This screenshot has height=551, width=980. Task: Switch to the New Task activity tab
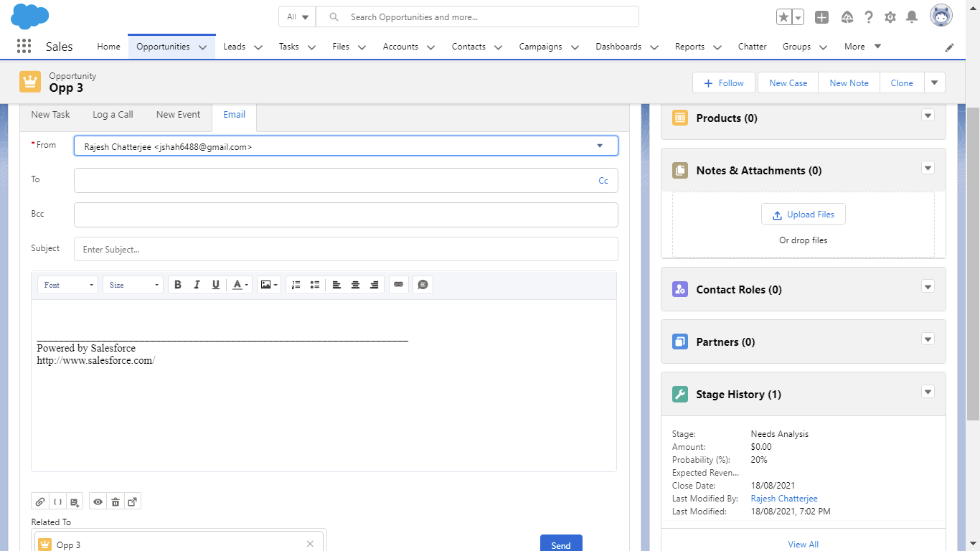click(51, 114)
